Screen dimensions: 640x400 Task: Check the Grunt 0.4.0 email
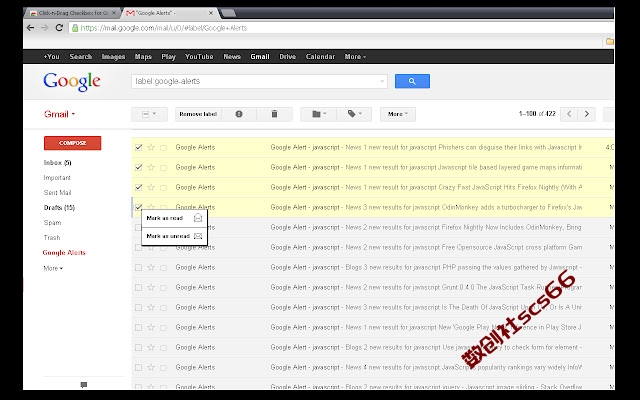point(139,287)
